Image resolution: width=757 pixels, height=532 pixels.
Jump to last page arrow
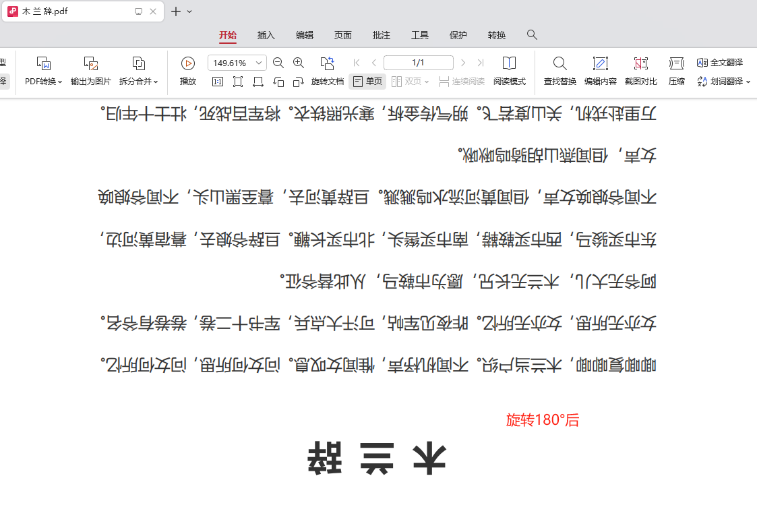[481, 63]
